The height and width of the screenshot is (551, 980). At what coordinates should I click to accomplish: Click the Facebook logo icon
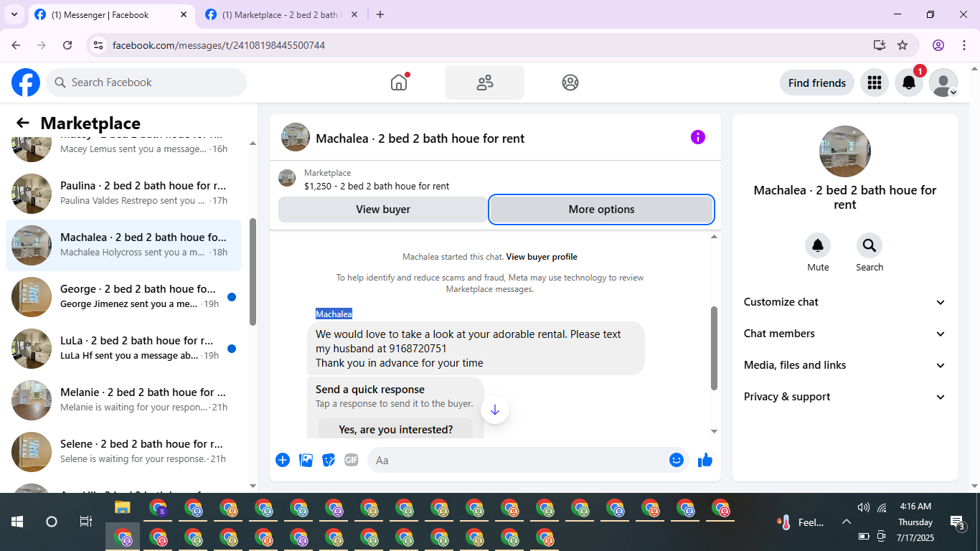pos(26,83)
